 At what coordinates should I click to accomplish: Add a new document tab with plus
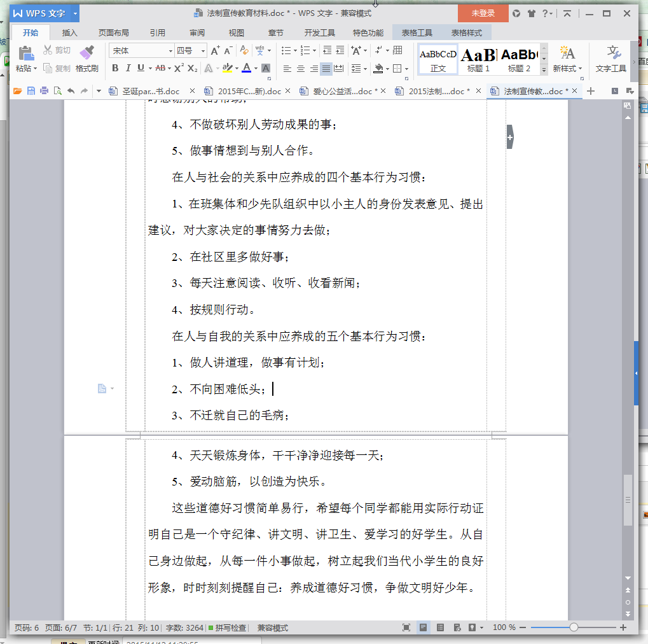591,91
